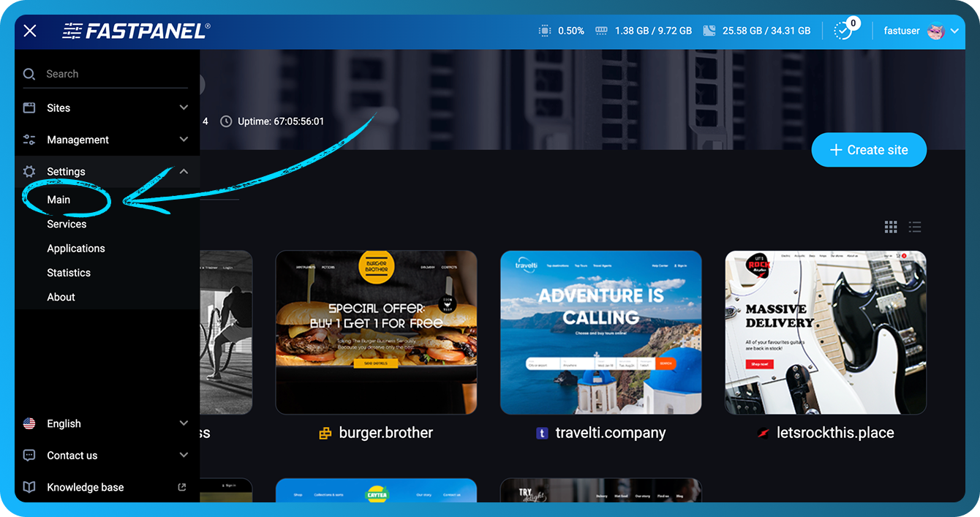This screenshot has width=980, height=517.
Task: Click the disk usage icon showing 25.58 GB
Action: (x=708, y=31)
